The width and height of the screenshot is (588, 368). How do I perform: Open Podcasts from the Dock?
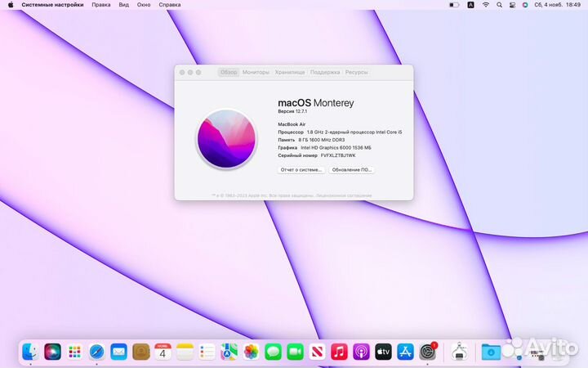tap(361, 352)
